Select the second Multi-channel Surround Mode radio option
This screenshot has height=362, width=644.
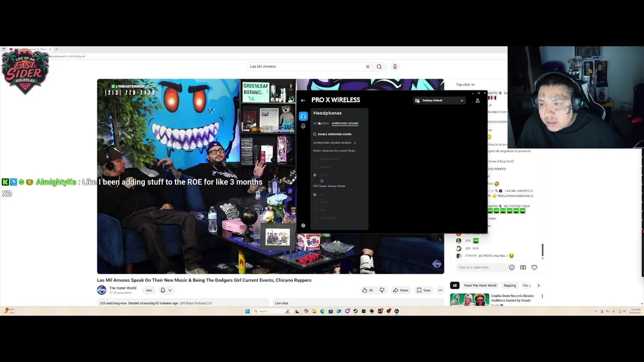315,167
